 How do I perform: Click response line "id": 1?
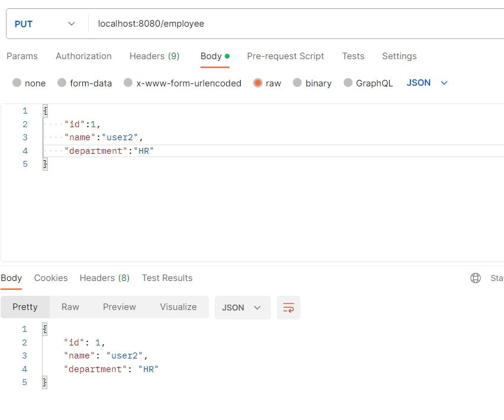coord(84,343)
